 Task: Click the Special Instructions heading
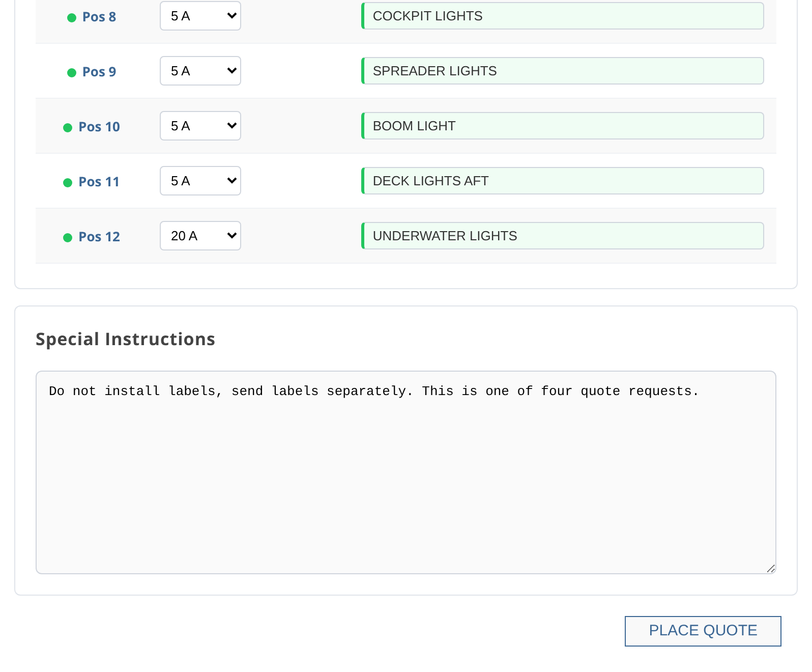125,339
